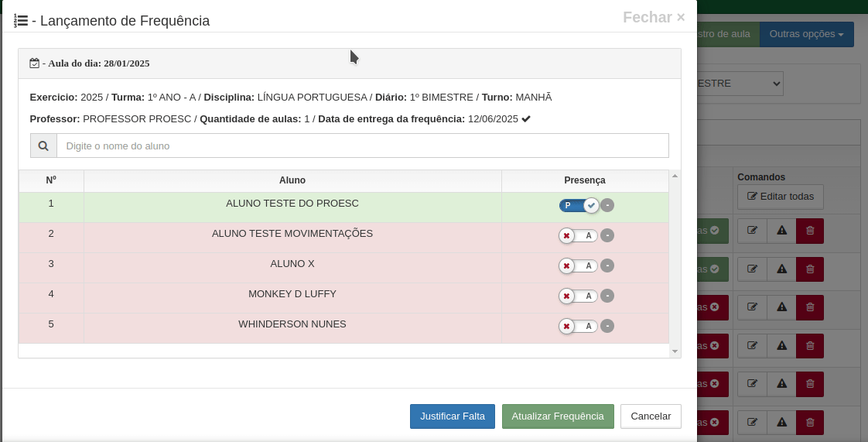
Task: Dismiss the dialog with Cancelar
Action: coord(651,416)
